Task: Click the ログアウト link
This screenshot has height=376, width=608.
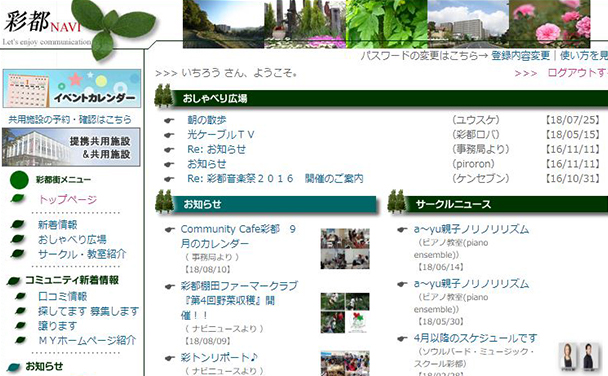Action: pos(577,72)
